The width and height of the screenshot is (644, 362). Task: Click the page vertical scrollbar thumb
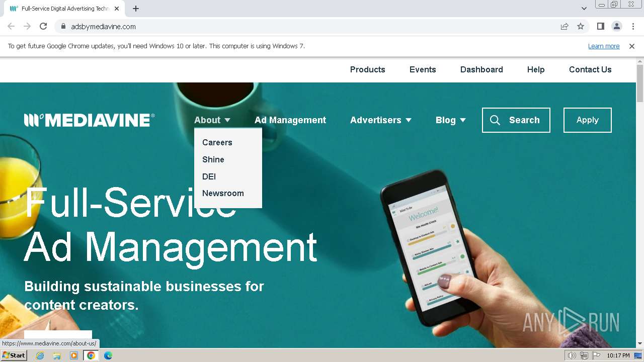click(x=640, y=83)
